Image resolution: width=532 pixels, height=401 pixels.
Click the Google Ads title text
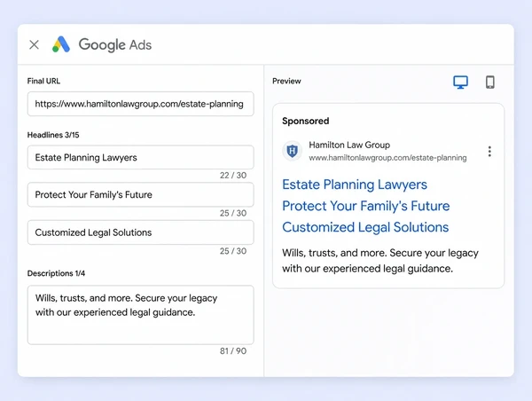click(115, 45)
